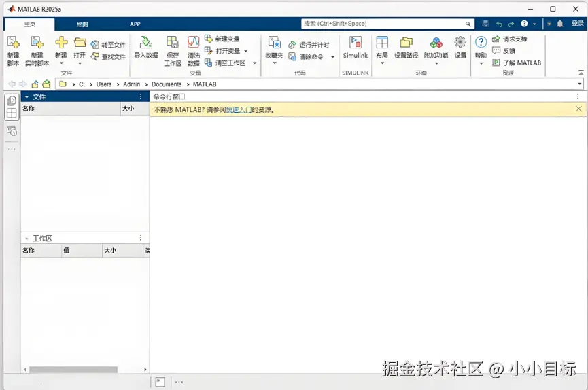Click the undo arrow in title toolbar

point(499,24)
